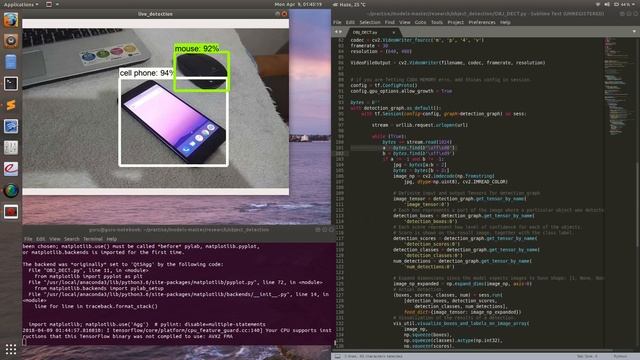This screenshot has width=640, height=360.
Task: Open the Find menu in Sublime Text
Action: [389, 22]
